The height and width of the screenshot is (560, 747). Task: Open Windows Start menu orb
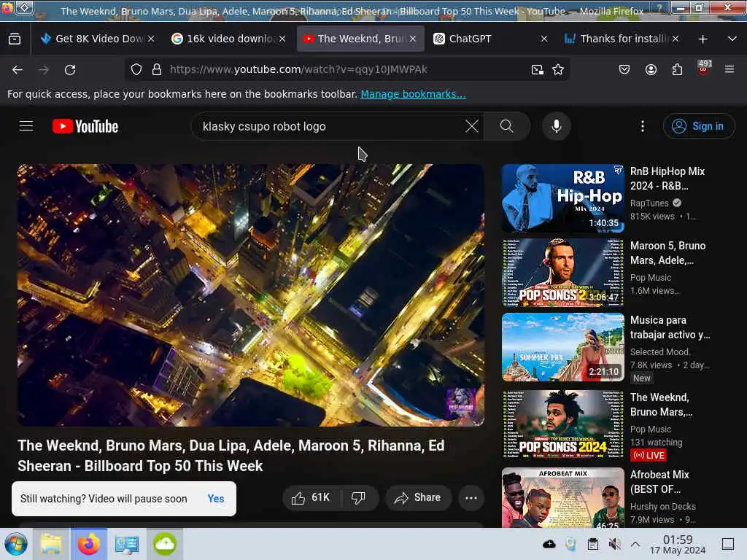click(16, 544)
